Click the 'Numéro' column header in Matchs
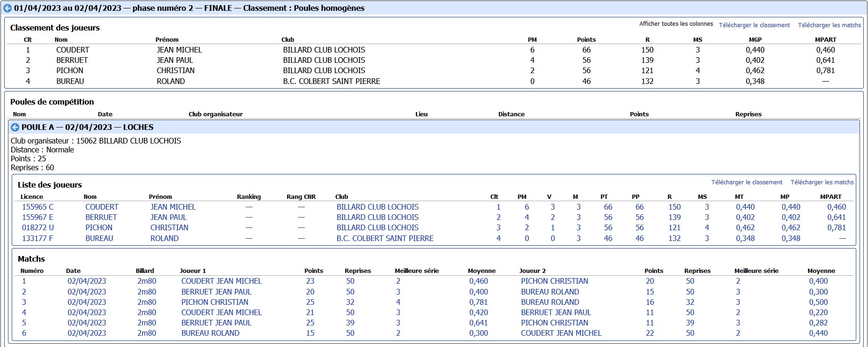Screen dimensions: 868x347 [32, 271]
